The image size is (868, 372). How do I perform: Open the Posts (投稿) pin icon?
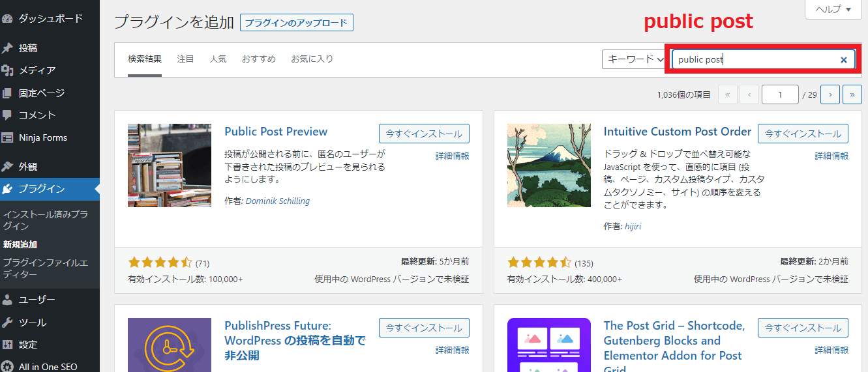coord(8,48)
